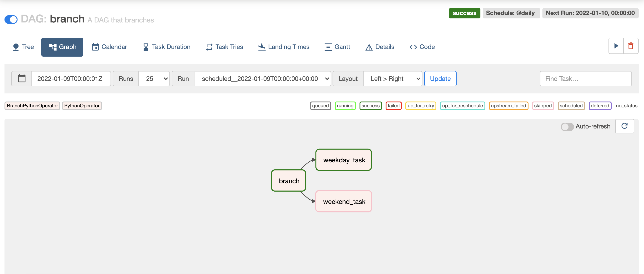This screenshot has width=644, height=274.
Task: Click the graph refresh icon button
Action: (624, 126)
